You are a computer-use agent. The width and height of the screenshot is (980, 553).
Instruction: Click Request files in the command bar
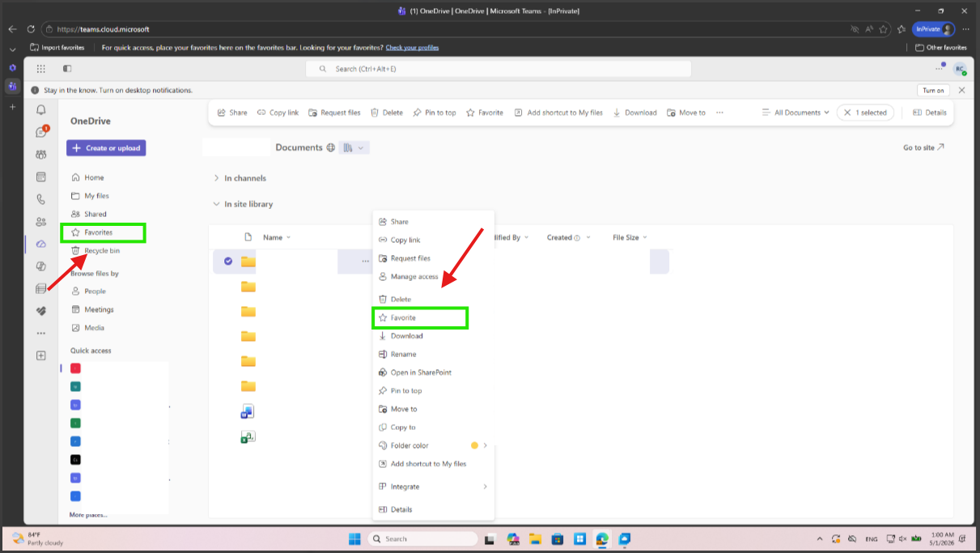(x=334, y=113)
